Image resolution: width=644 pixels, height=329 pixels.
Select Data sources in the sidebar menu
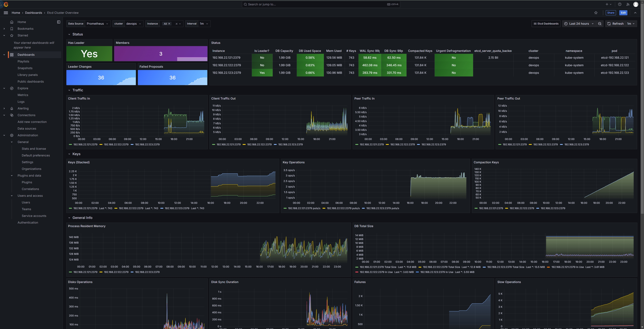coord(27,129)
